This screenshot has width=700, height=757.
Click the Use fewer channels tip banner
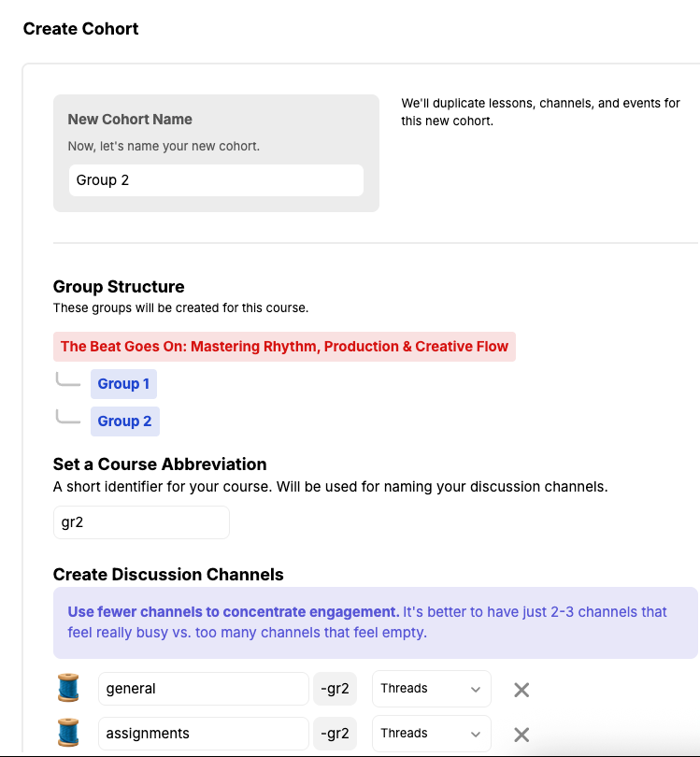pyautogui.click(x=375, y=622)
